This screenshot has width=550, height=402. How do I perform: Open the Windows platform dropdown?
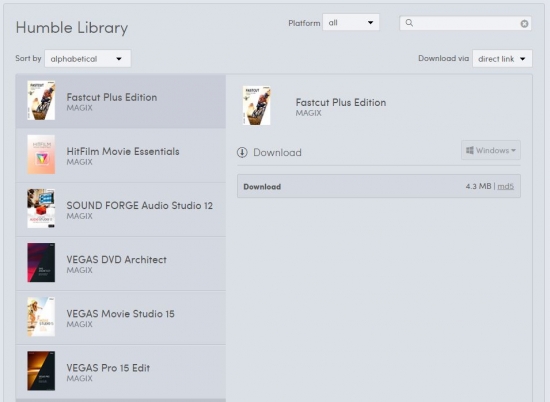[491, 150]
